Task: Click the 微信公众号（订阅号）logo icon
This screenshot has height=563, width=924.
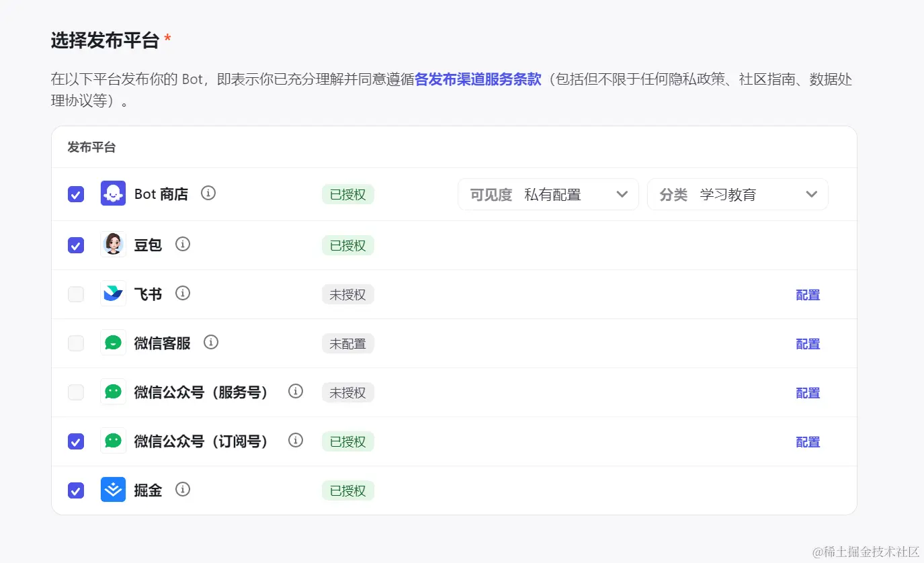Action: coord(113,441)
